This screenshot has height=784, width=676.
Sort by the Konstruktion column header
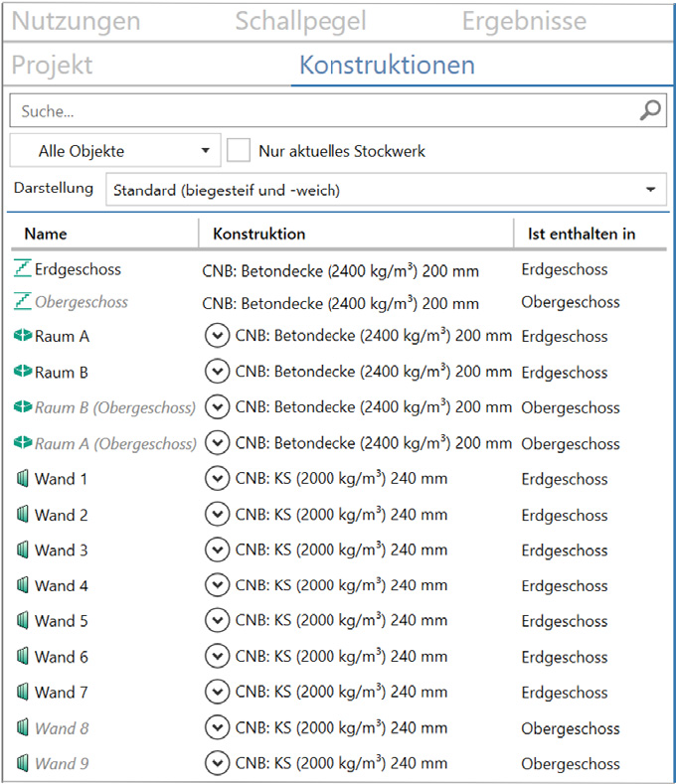(x=259, y=234)
